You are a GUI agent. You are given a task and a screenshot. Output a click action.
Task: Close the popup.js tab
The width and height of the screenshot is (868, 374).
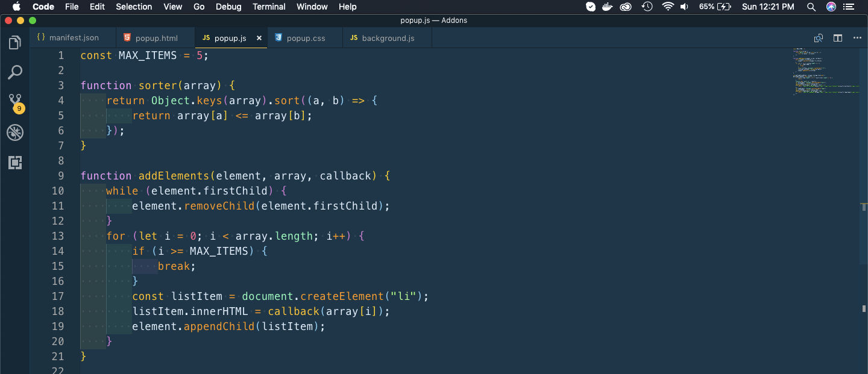pyautogui.click(x=259, y=38)
